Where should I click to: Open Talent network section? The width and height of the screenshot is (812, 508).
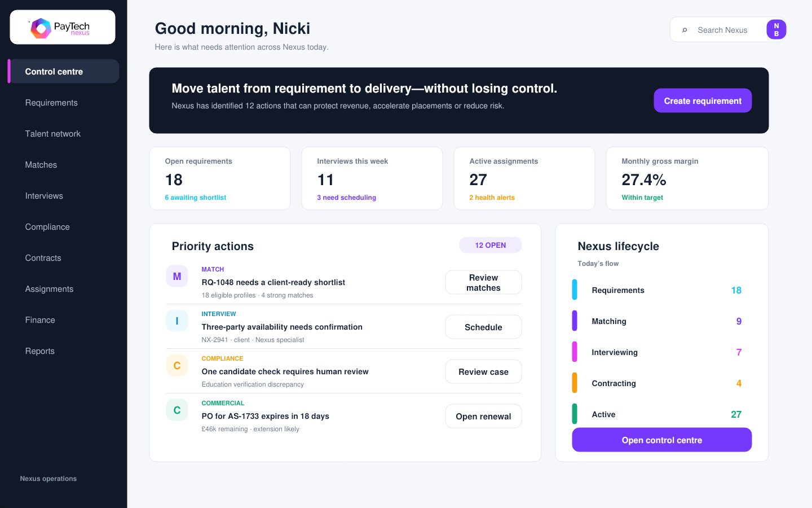53,134
